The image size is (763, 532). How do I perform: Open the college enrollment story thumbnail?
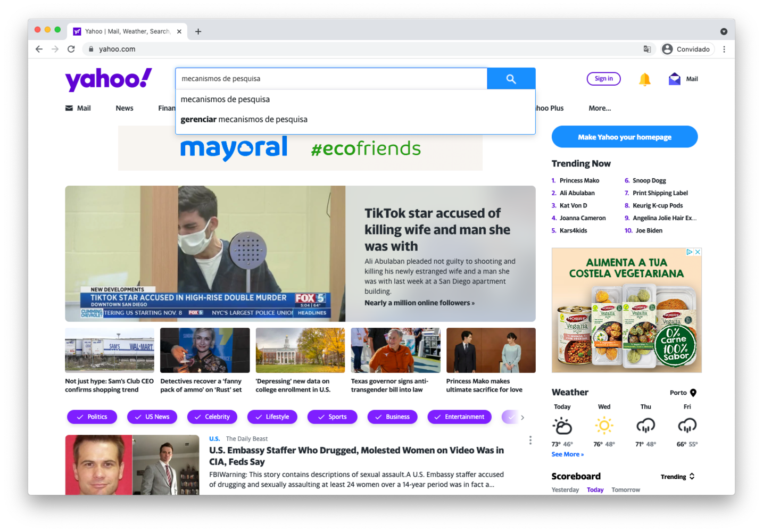[300, 350]
